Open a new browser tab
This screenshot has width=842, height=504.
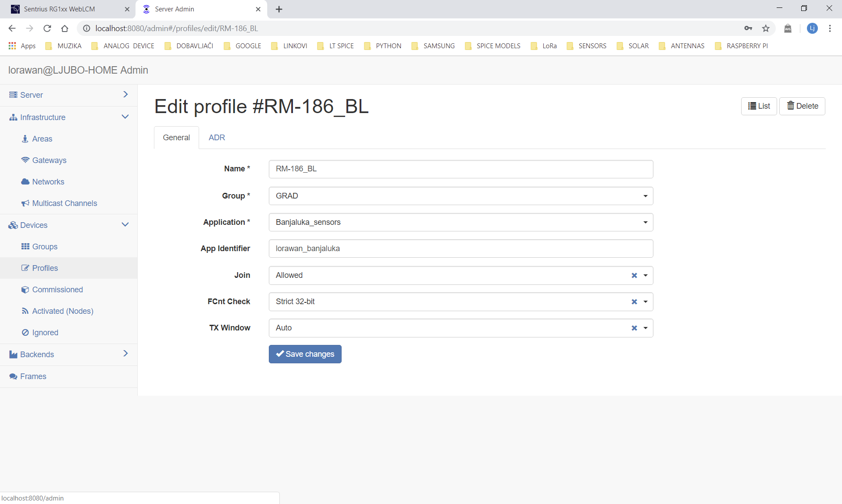point(279,9)
